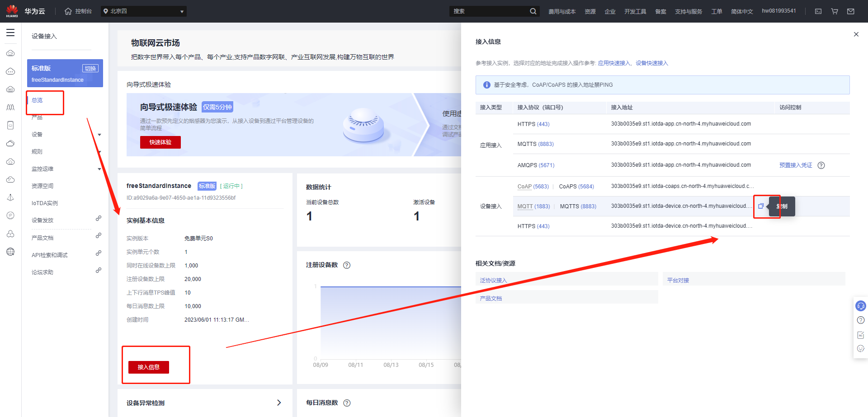Image resolution: width=868 pixels, height=417 pixels.
Task: Click AMQPS (5671) protocol cell
Action: click(x=536, y=165)
